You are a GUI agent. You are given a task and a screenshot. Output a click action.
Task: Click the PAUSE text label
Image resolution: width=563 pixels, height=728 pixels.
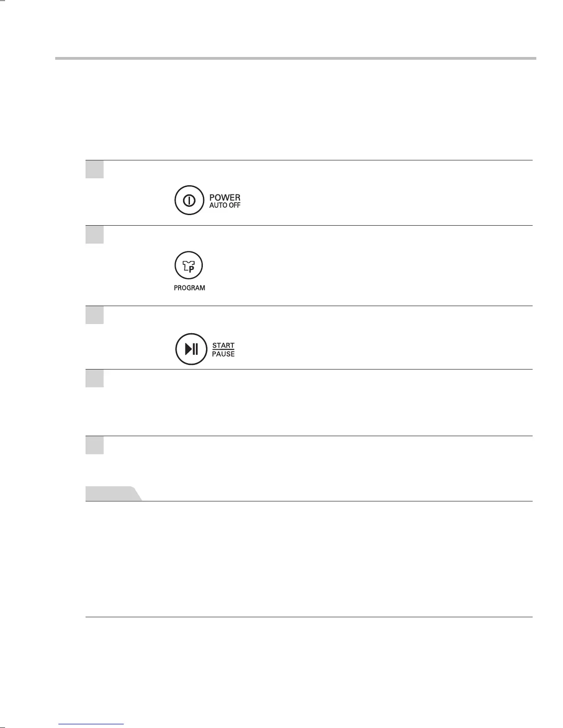pyautogui.click(x=224, y=354)
